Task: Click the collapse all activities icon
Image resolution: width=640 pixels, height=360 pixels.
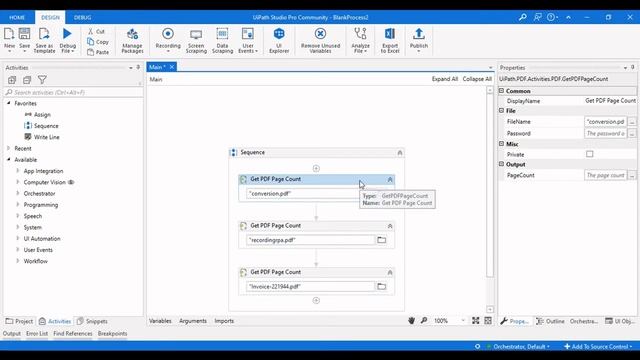Action: point(27,80)
